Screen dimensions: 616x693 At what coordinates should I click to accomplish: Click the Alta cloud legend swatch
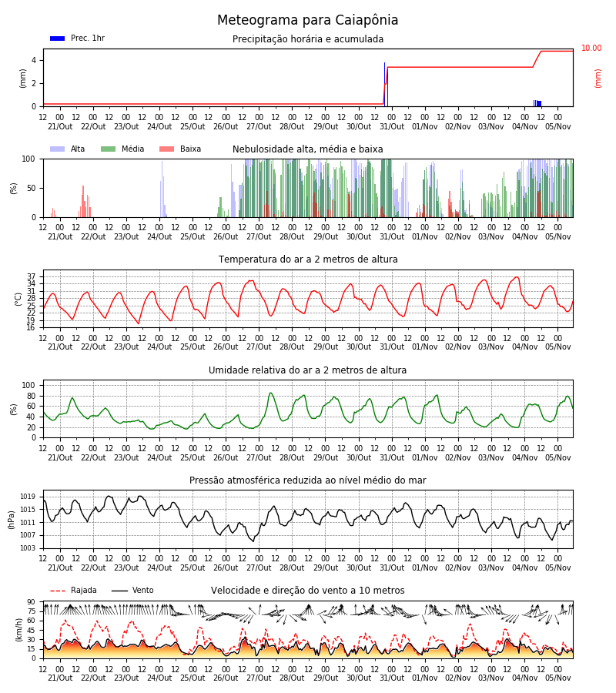pos(58,149)
